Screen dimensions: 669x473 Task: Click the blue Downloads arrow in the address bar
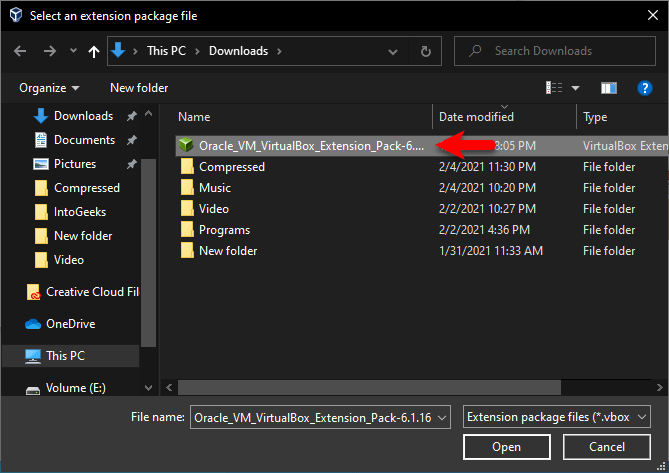pos(118,50)
